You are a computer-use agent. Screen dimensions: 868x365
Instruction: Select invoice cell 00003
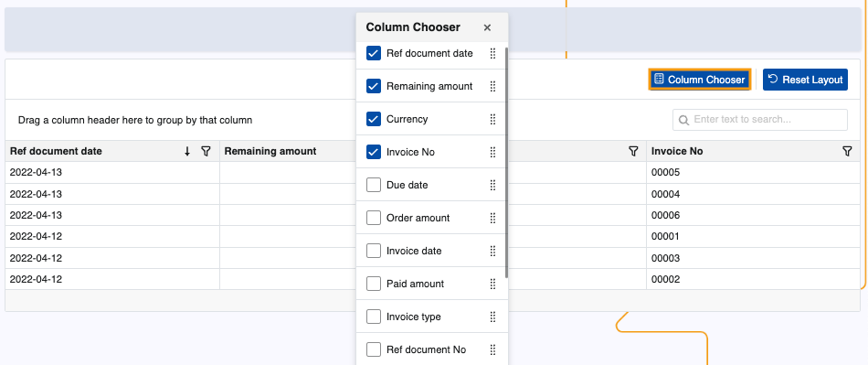tap(754, 258)
